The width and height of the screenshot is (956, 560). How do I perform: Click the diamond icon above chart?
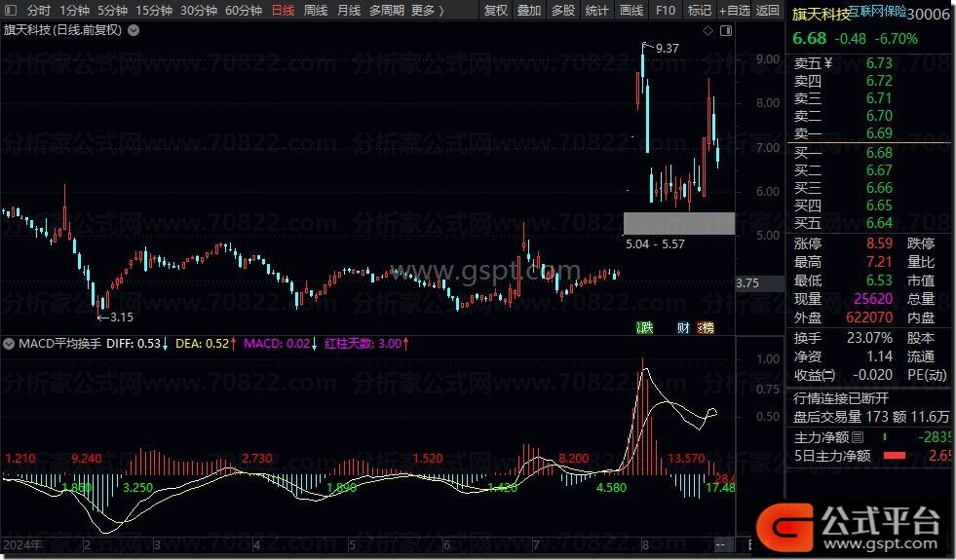707,30
